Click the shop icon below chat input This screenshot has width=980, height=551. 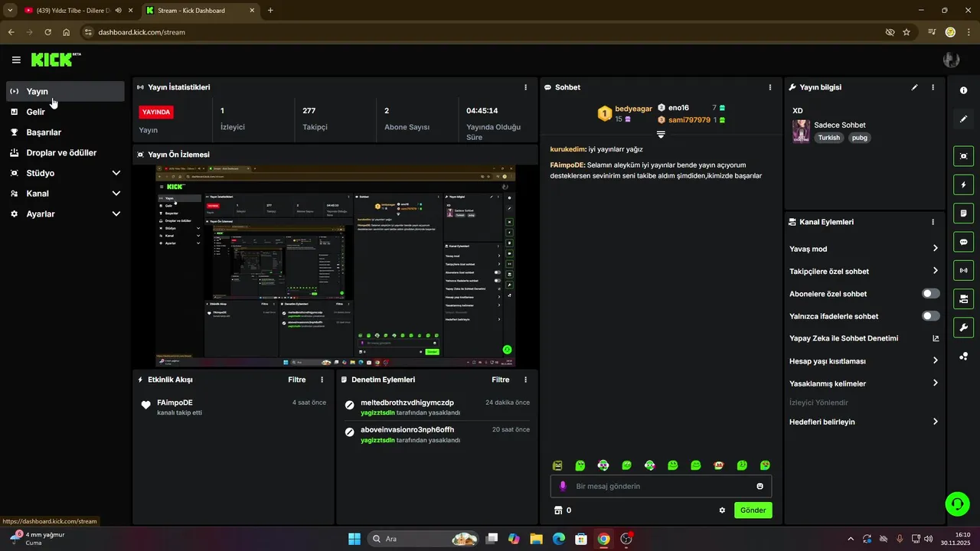pos(558,510)
